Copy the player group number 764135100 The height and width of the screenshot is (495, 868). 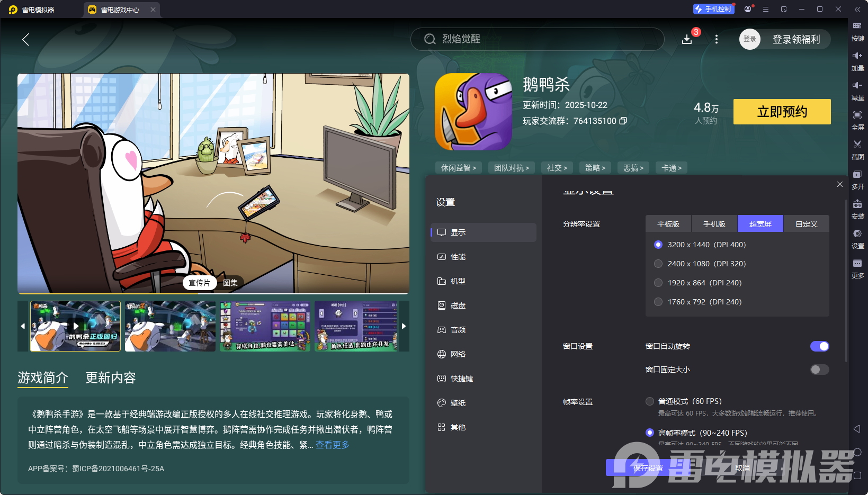coord(623,121)
